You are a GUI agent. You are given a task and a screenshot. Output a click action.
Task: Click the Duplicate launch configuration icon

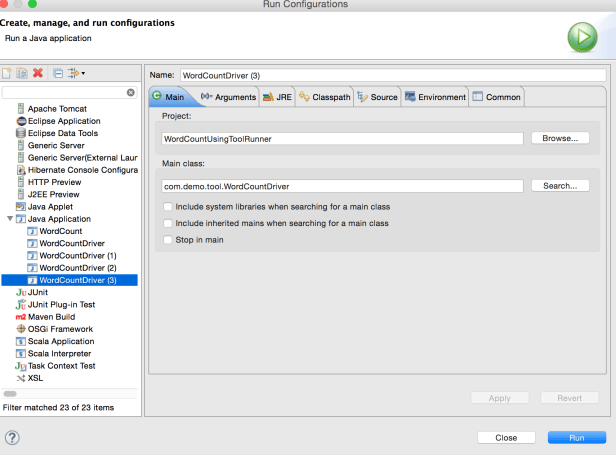pyautogui.click(x=21, y=73)
